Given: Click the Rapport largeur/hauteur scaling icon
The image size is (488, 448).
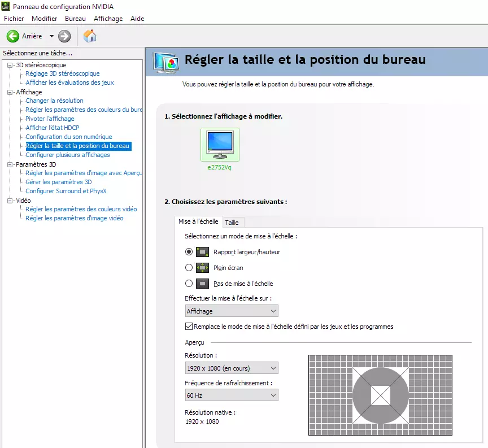Looking at the screenshot, I should 202,252.
